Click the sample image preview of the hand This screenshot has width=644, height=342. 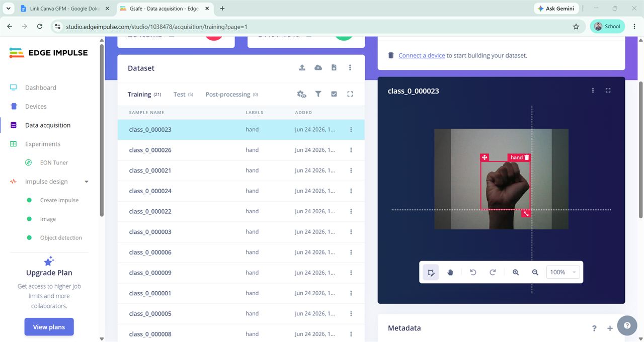[x=501, y=179]
